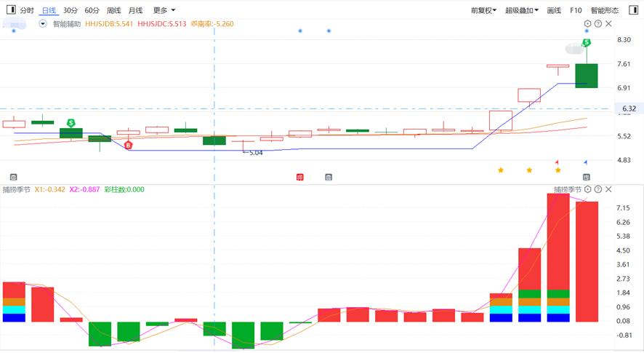Click the green S sell marker near left candles
644x353 pixels.
71,123
